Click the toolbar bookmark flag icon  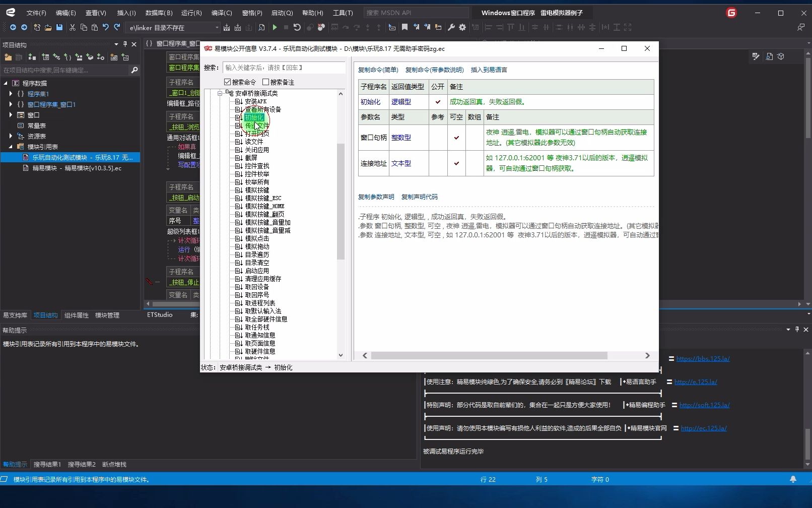404,27
